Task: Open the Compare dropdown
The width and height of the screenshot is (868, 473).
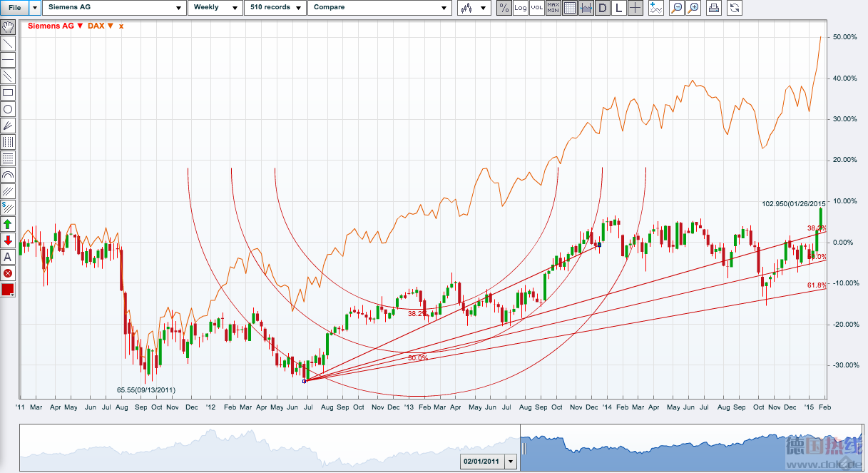Action: tap(379, 8)
